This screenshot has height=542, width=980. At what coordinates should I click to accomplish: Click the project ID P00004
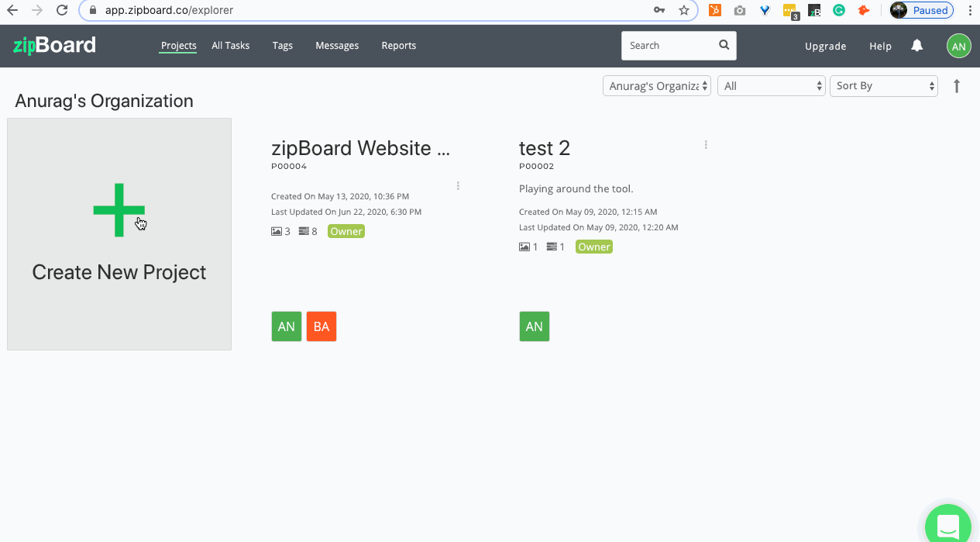pos(289,167)
